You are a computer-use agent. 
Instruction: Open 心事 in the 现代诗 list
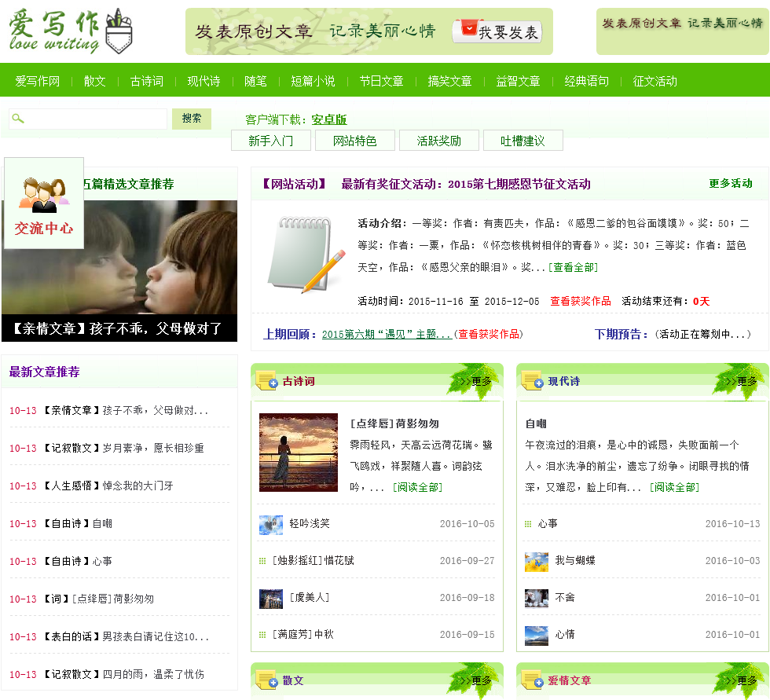pyautogui.click(x=548, y=524)
